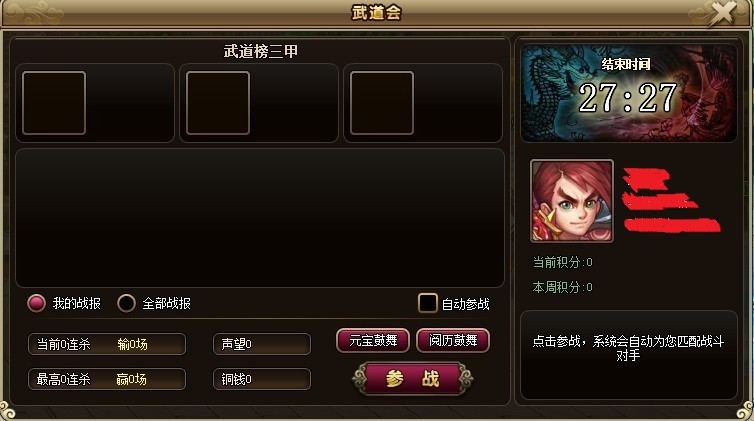Click the red-haired character portrait

[572, 201]
